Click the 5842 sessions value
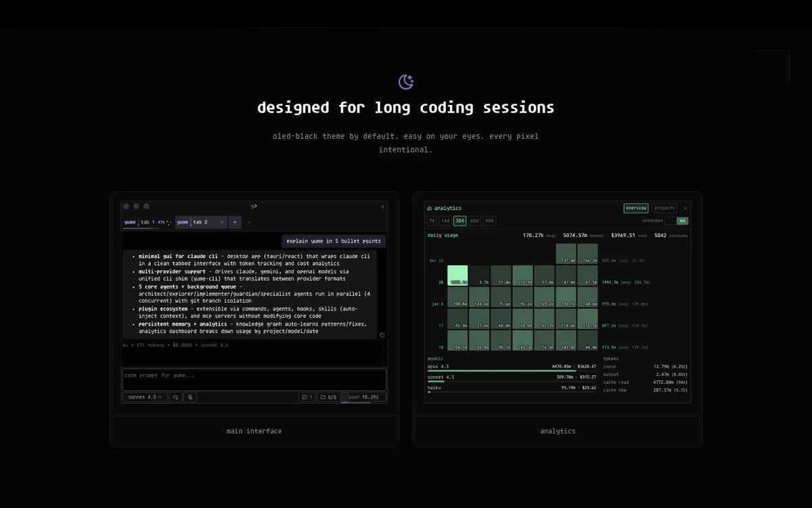 click(660, 236)
